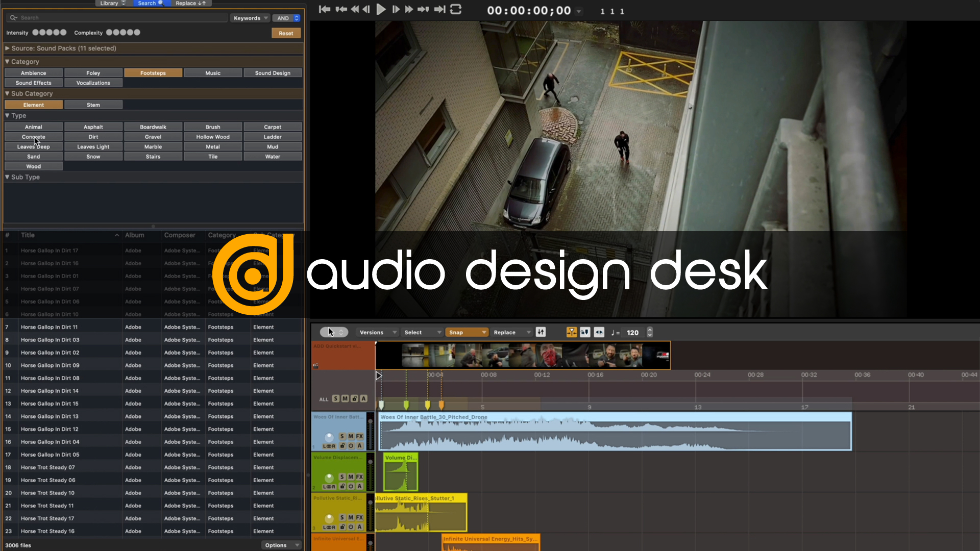Open the Keywords dropdown

pos(250,18)
